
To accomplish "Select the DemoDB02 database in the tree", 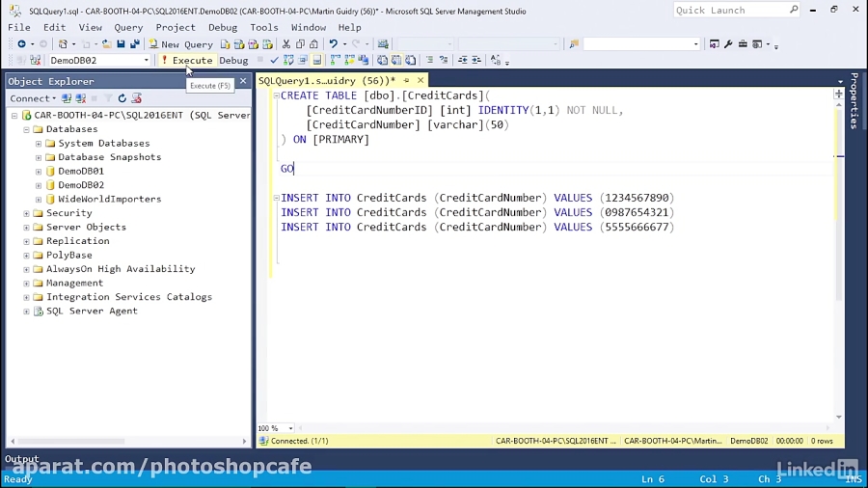I will [x=81, y=185].
